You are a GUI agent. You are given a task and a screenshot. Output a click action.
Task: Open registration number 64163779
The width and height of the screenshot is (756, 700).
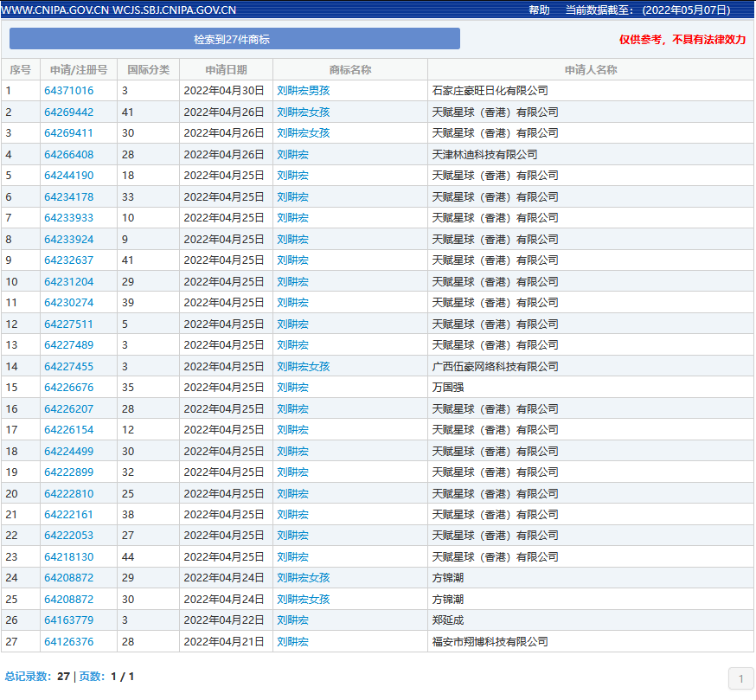tap(69, 620)
